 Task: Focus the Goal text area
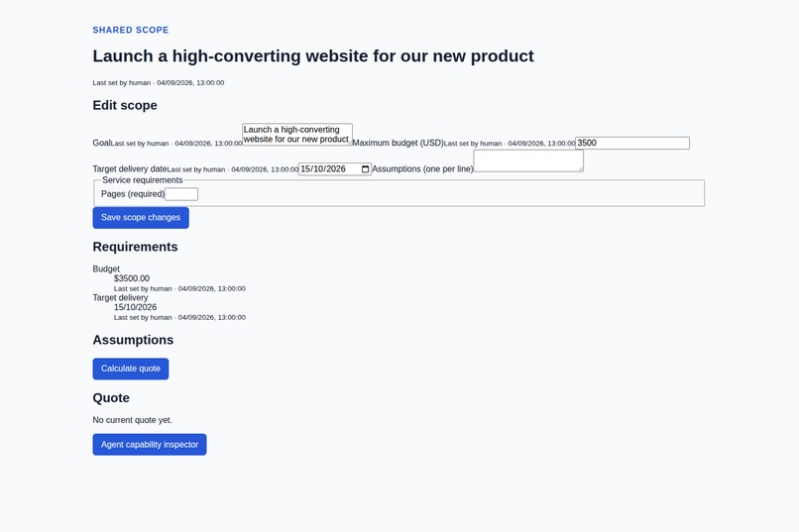(297, 135)
